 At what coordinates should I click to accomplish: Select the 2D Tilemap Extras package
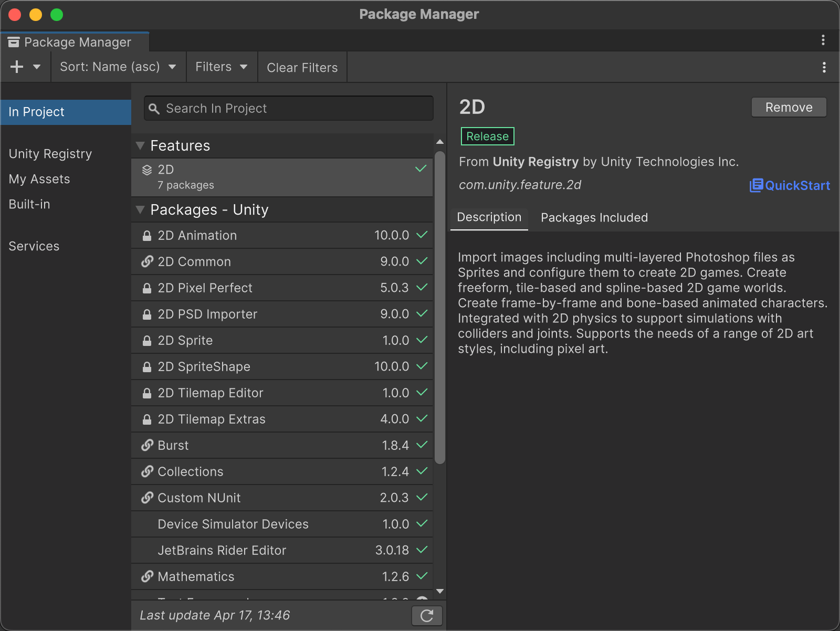click(x=282, y=419)
